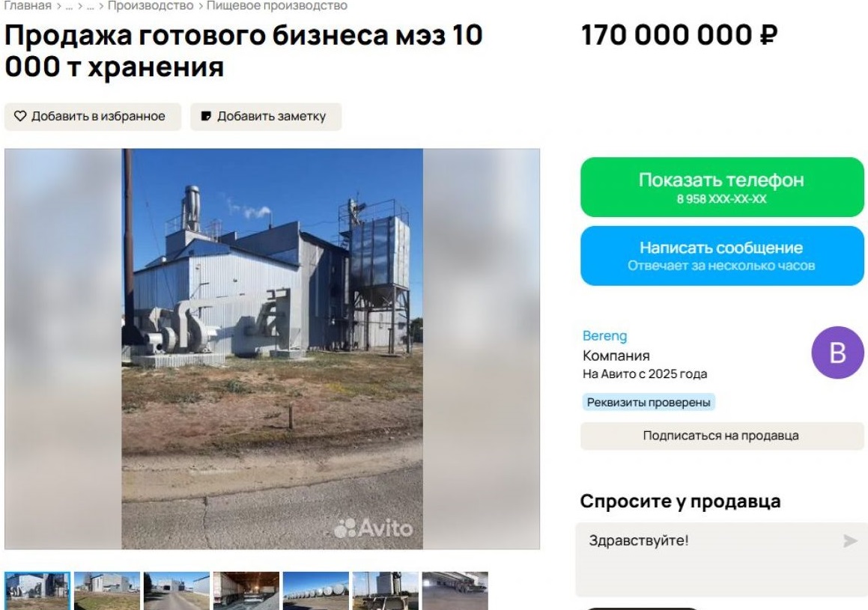Image resolution: width=868 pixels, height=610 pixels.
Task: Open seller profile Bereng
Action: tap(604, 336)
